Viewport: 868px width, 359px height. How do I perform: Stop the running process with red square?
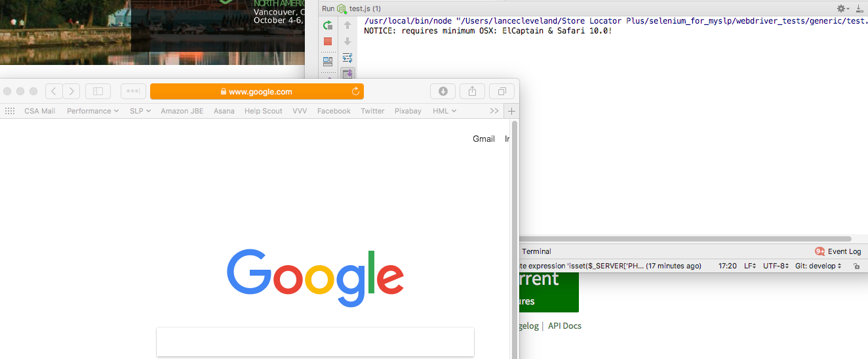pos(328,41)
